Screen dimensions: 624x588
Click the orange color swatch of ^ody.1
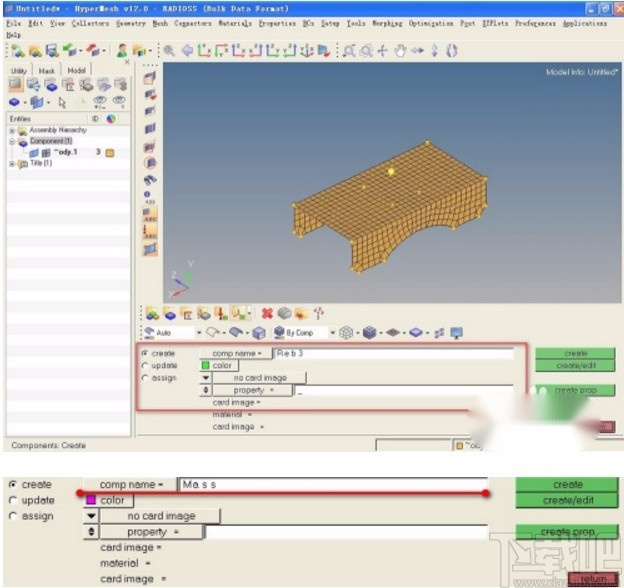click(x=110, y=153)
